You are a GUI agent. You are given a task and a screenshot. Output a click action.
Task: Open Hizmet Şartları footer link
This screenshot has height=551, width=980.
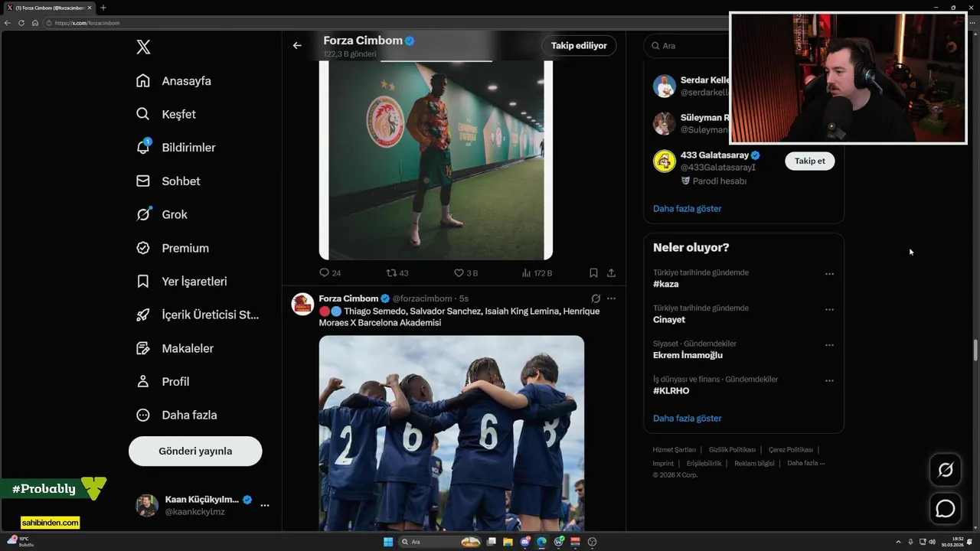pyautogui.click(x=674, y=450)
